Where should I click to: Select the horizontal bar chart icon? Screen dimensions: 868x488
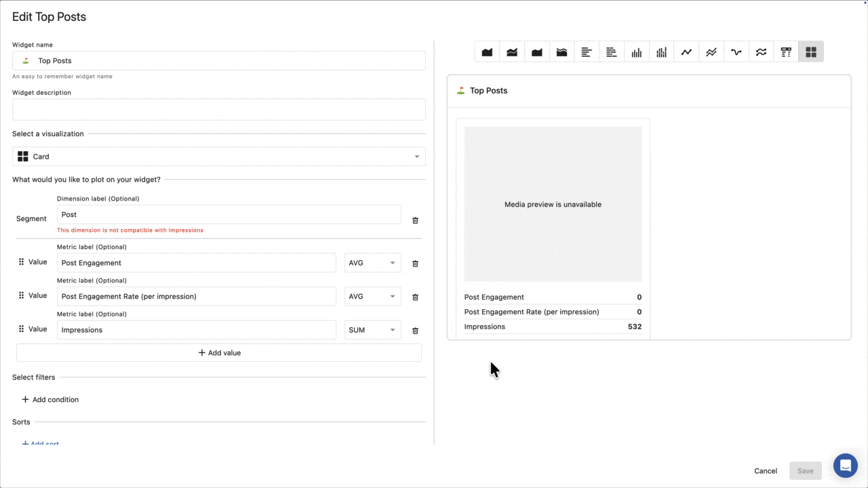click(587, 52)
